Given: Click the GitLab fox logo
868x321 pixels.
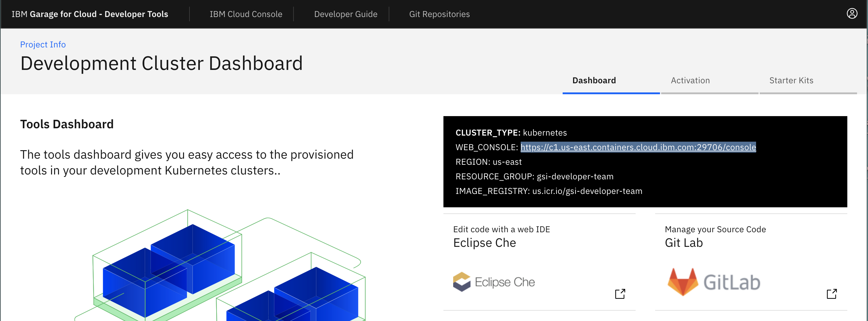Looking at the screenshot, I should [683, 281].
